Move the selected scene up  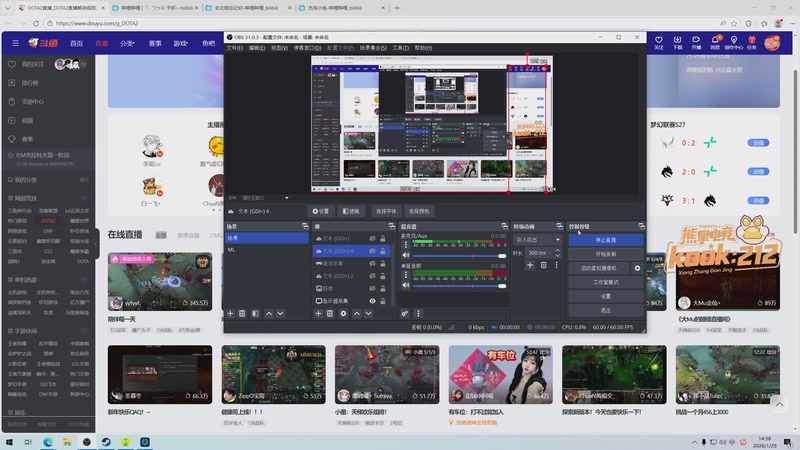(269, 313)
